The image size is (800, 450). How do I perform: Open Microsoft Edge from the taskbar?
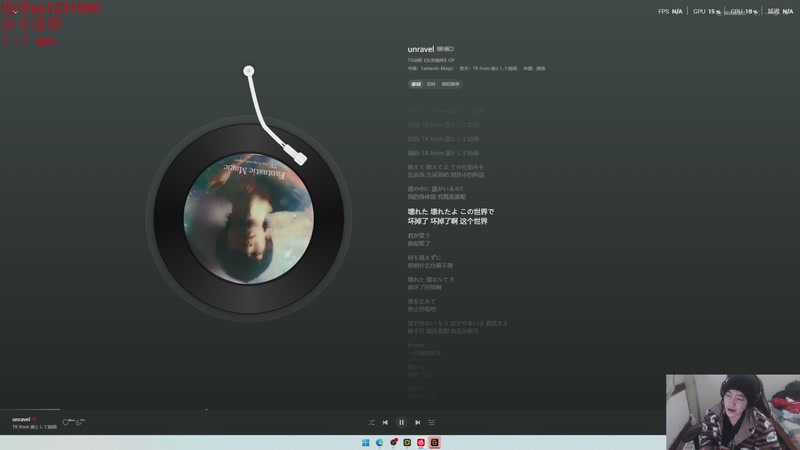pos(380,442)
